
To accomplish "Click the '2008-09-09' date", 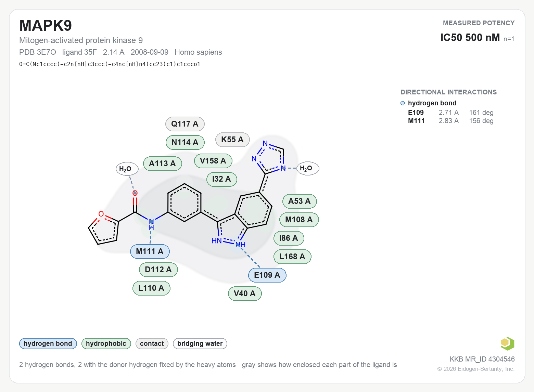I will point(150,52).
